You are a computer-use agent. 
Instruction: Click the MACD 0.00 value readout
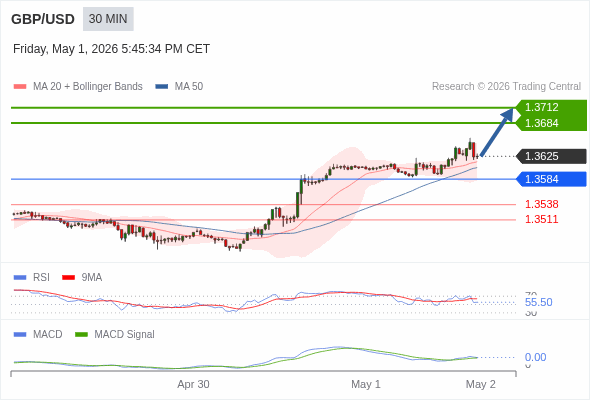(x=535, y=357)
